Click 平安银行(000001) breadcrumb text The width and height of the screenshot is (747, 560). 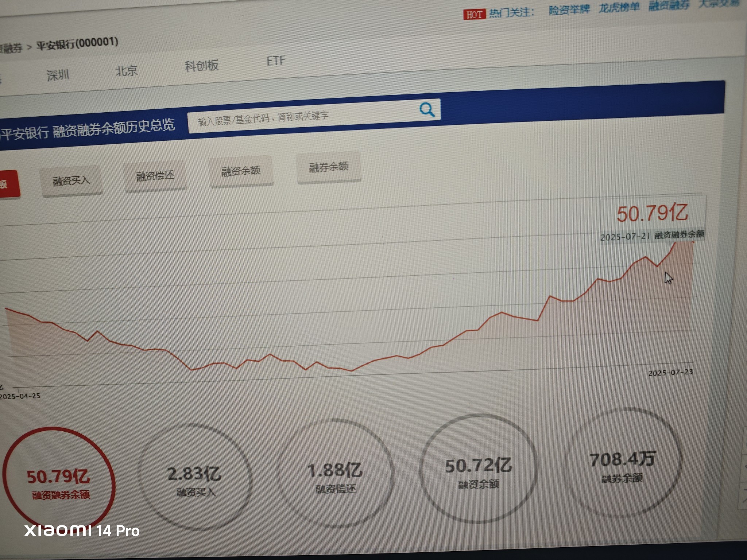77,44
